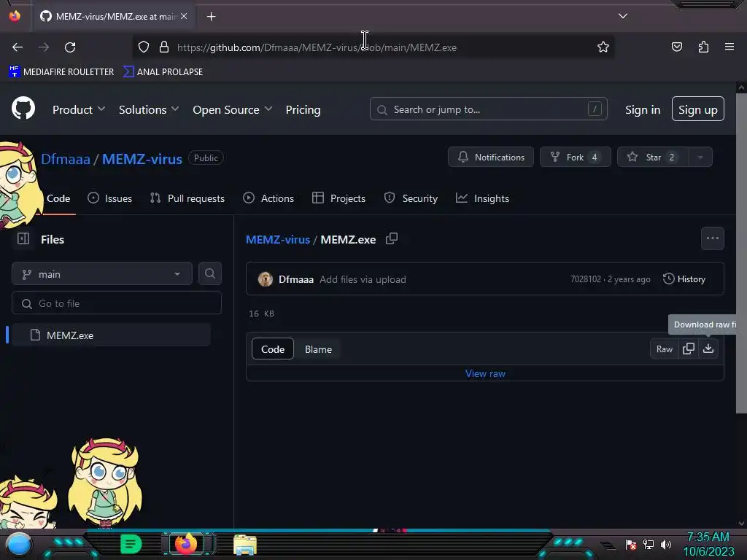Open File Explorer from the taskbar
747x560 pixels.
point(245,545)
